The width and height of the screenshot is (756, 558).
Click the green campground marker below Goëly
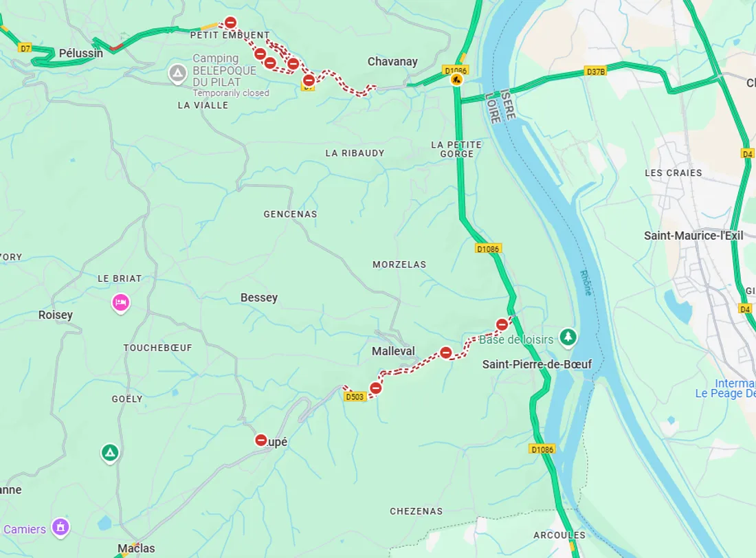(110, 454)
